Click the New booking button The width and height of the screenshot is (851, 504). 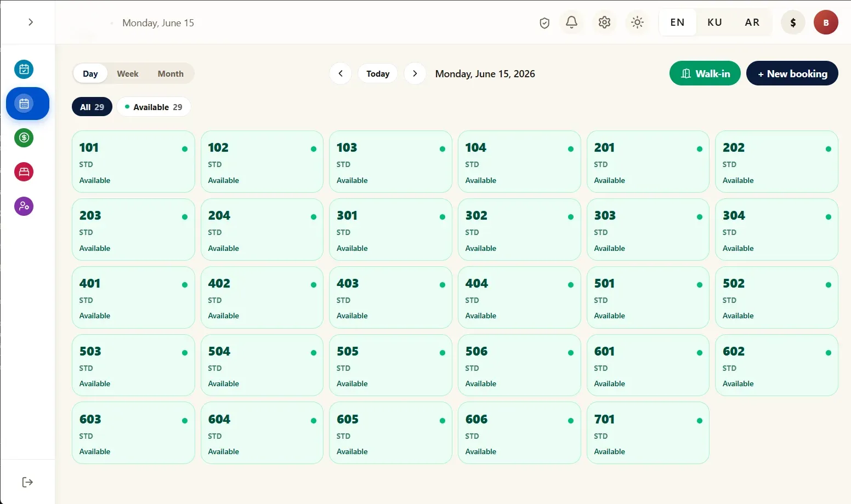tap(792, 73)
